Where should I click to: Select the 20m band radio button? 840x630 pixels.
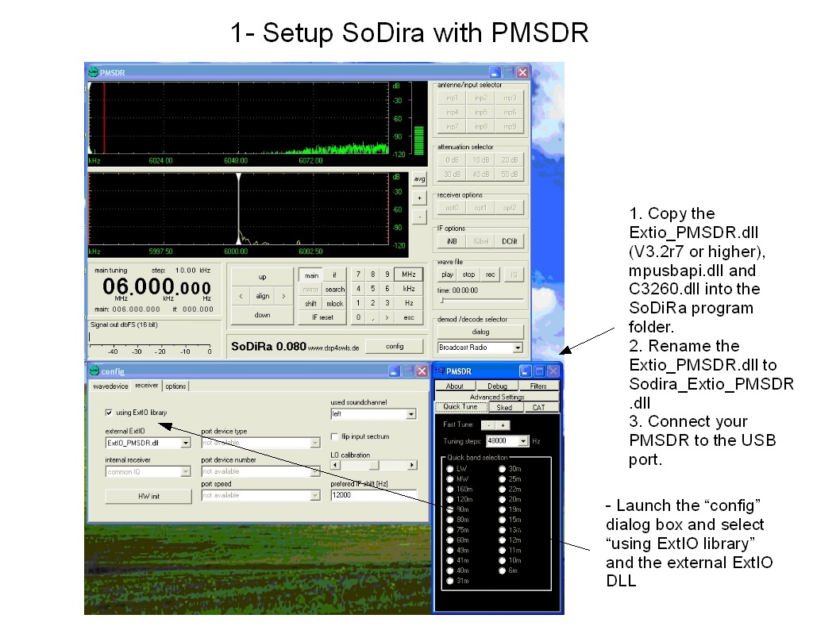502,499
